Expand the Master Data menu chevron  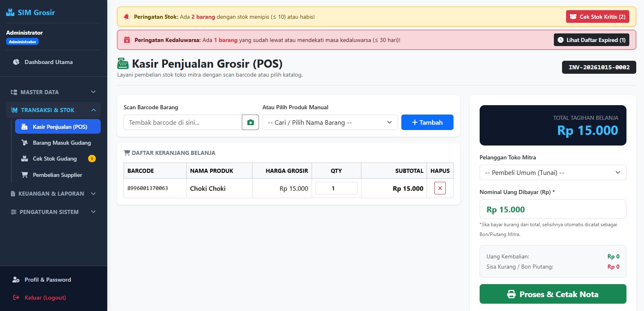point(93,92)
